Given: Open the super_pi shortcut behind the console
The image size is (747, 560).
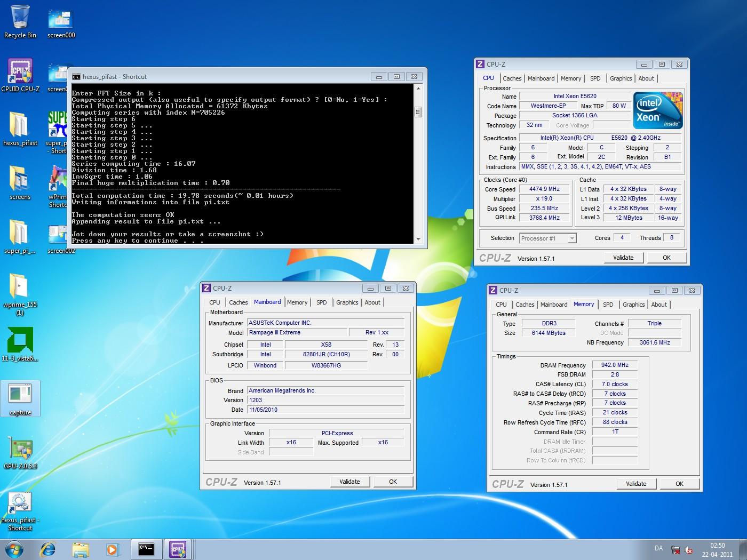Looking at the screenshot, I should [58, 132].
